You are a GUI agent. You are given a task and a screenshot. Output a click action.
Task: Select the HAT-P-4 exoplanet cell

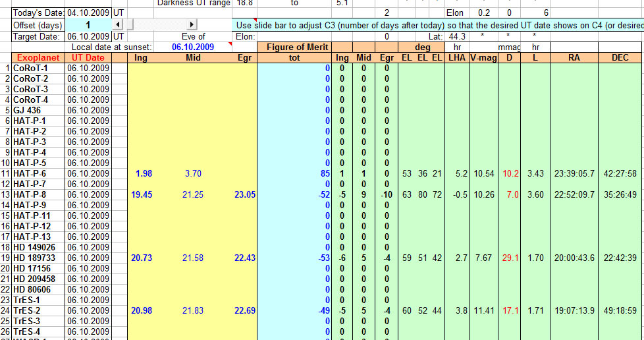point(38,152)
